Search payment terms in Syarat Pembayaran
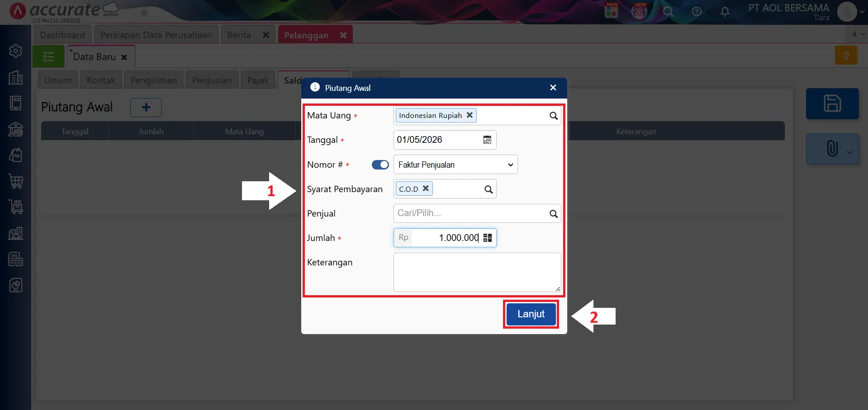The height and width of the screenshot is (410, 868). pyautogui.click(x=489, y=189)
